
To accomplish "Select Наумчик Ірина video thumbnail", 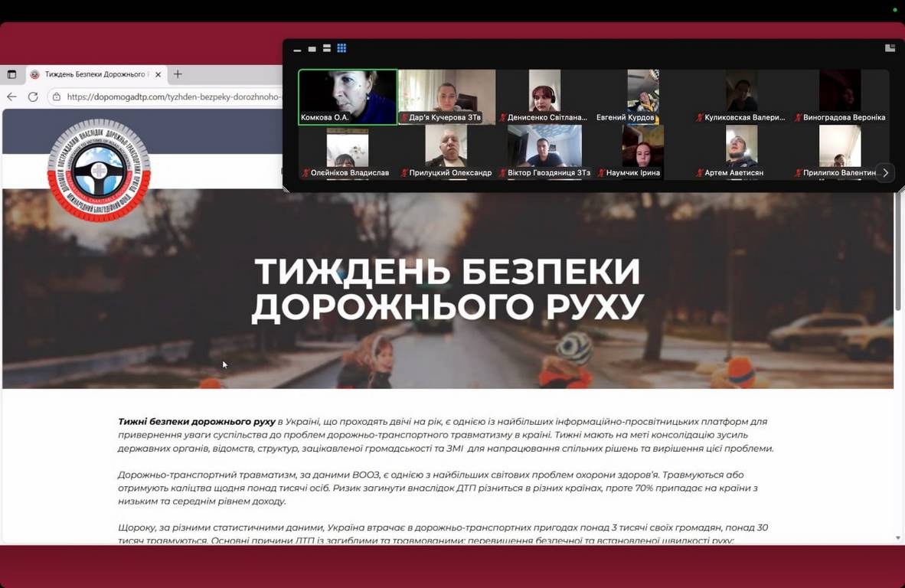I will click(x=642, y=152).
